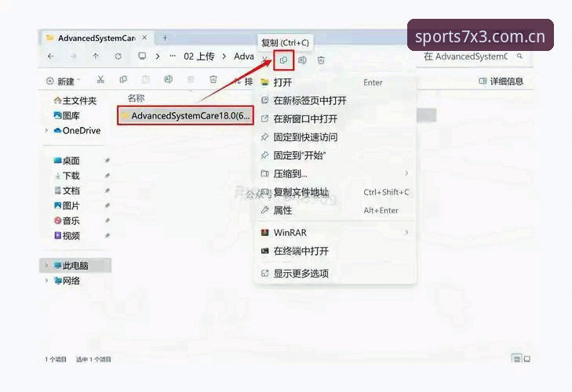Choose 在终端中打开 from the context menu
Screen dimensions: 572x392
tap(336, 251)
